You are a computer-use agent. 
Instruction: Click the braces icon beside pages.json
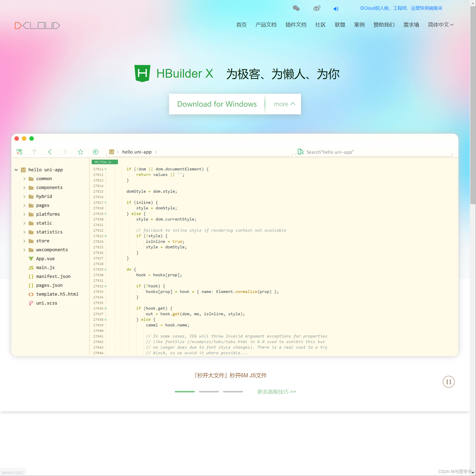coord(31,286)
